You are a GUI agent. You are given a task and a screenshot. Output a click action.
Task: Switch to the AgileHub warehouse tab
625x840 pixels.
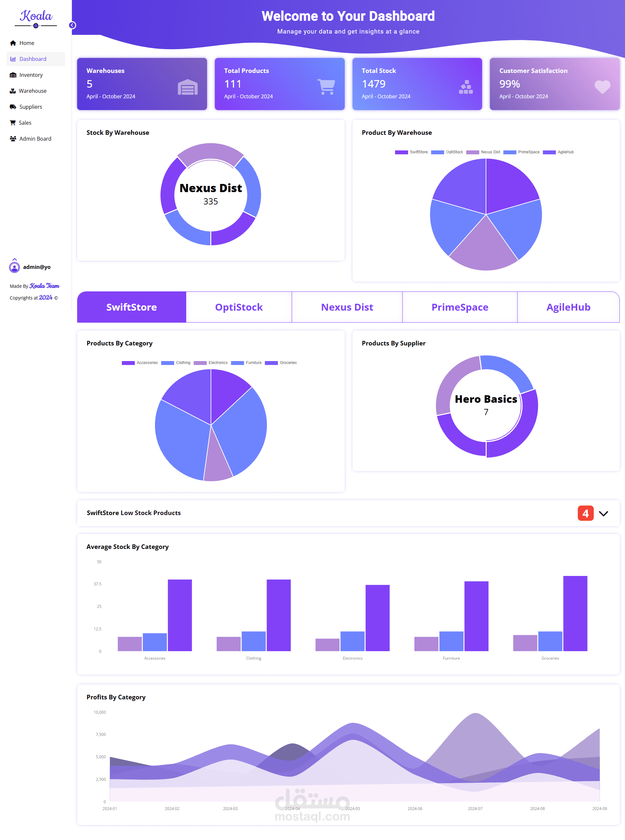click(568, 307)
